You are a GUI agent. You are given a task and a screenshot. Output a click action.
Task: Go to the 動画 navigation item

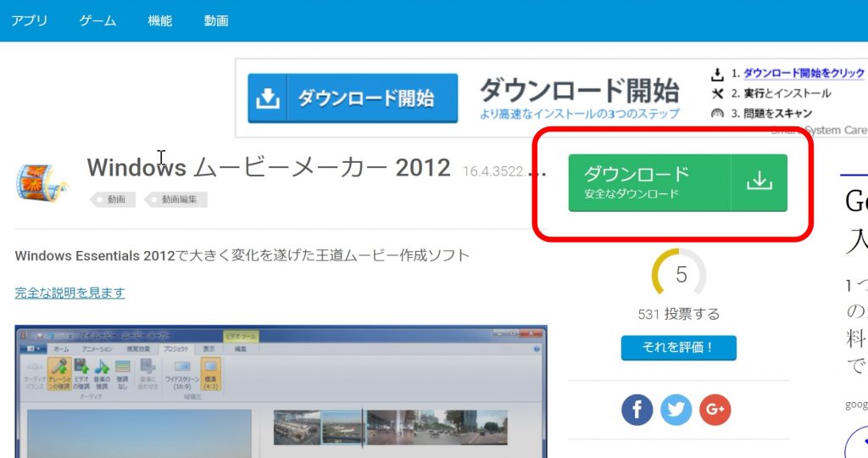point(216,21)
